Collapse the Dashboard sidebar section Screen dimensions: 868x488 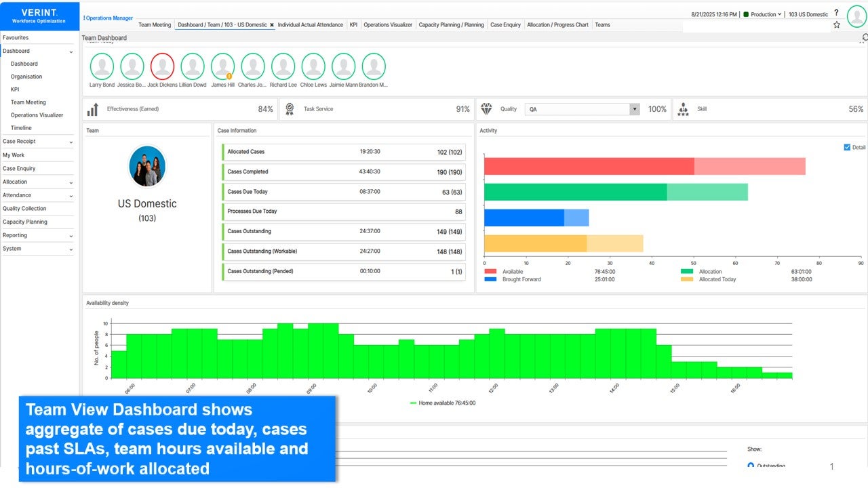point(71,51)
